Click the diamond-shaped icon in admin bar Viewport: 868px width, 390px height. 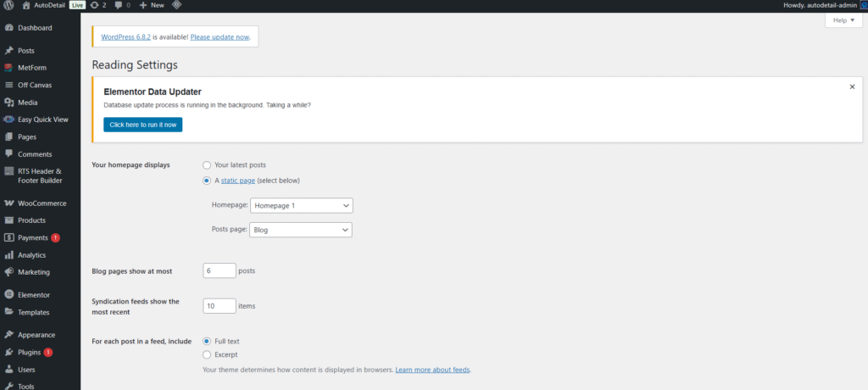176,5
